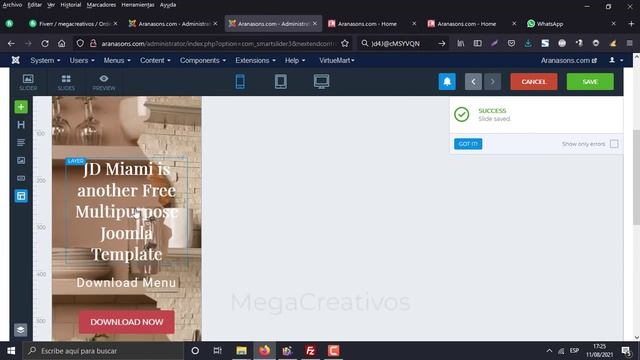Image resolution: width=640 pixels, height=360 pixels.
Task: Switch to desktop device view
Action: click(321, 82)
